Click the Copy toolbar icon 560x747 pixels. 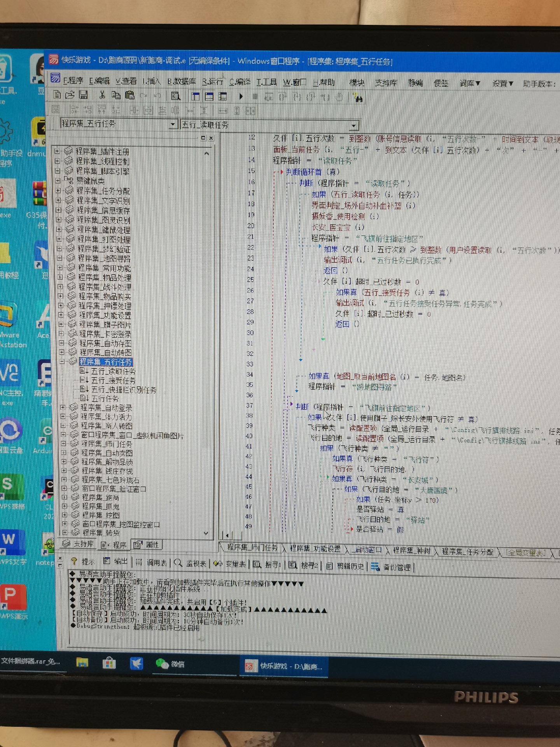coord(116,95)
